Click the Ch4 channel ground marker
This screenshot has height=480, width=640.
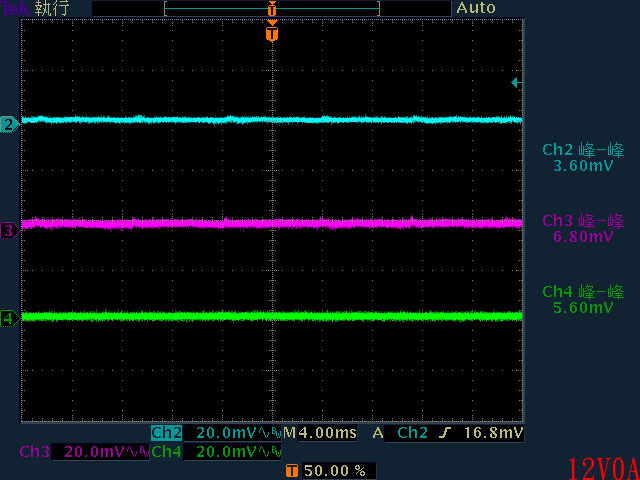coord(10,318)
